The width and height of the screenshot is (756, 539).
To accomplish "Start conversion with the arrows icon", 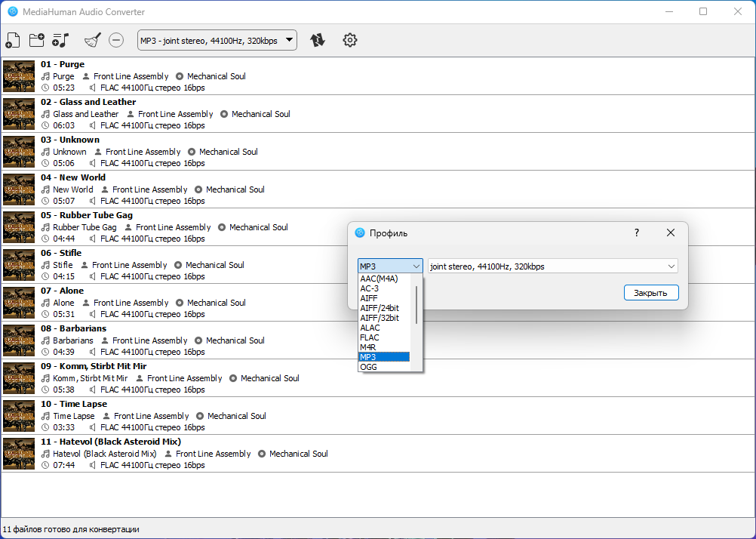I will click(317, 40).
